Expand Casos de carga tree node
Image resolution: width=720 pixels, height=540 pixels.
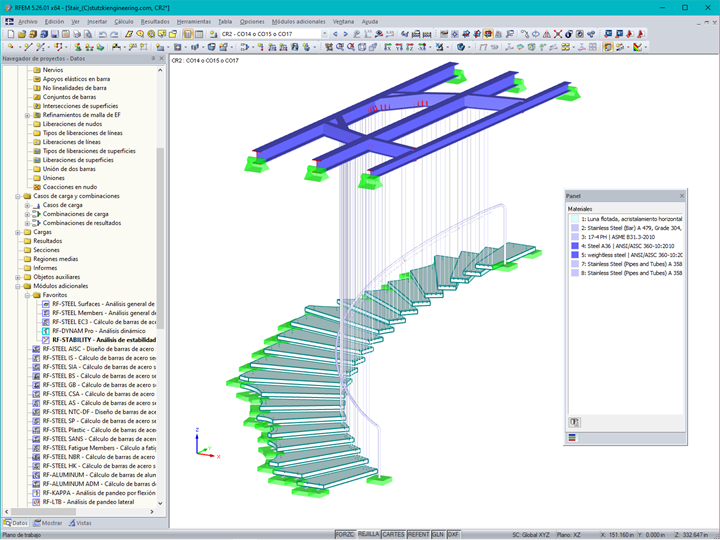(27, 205)
